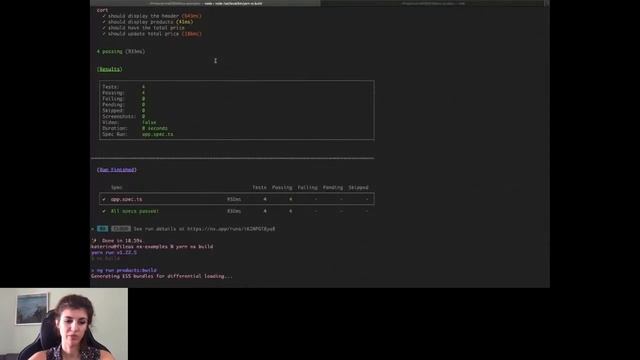This screenshot has height=360, width=640.
Task: Click the 'Spec' column header in the summary table
Action: pos(117,188)
